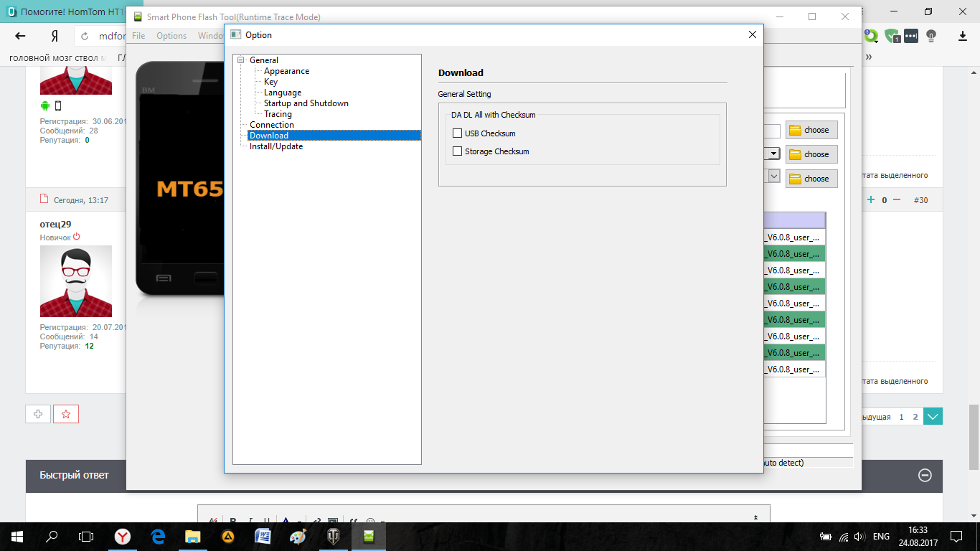Click the topmost choose folder button

tap(811, 130)
